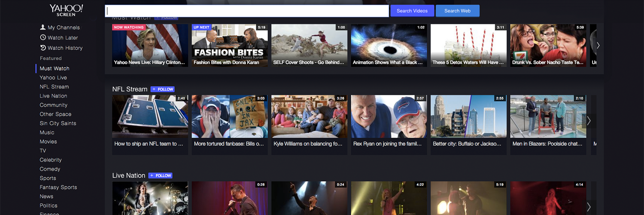This screenshot has width=644, height=215.
Task: Show next Live Nation videos arrow
Action: pyautogui.click(x=589, y=207)
